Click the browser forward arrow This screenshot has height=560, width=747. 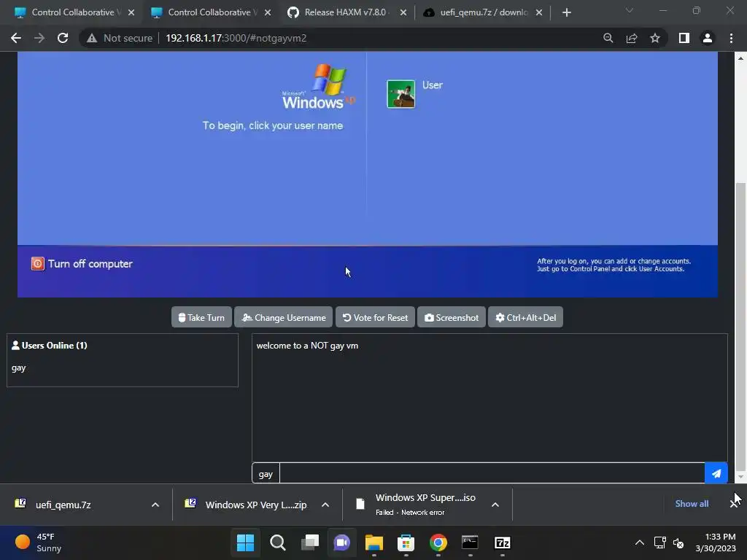39,38
